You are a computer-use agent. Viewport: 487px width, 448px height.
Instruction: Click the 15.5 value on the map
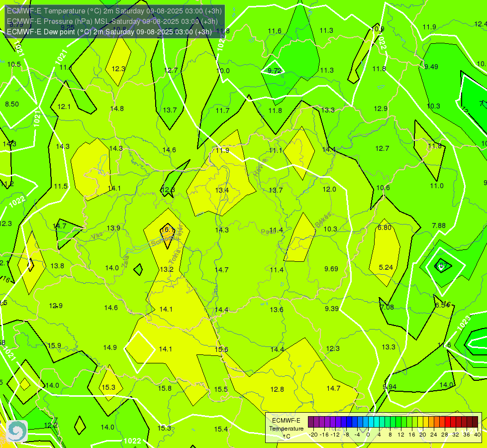[x=221, y=389]
